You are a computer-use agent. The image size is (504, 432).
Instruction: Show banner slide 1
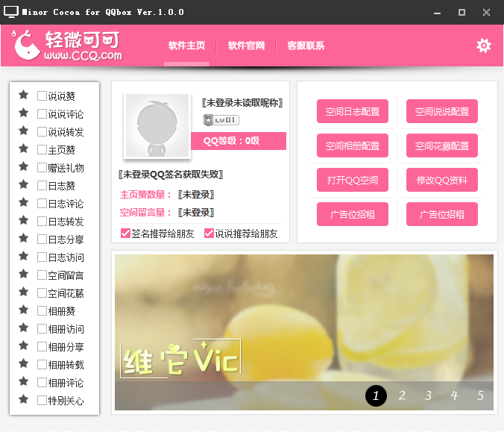[x=376, y=395]
